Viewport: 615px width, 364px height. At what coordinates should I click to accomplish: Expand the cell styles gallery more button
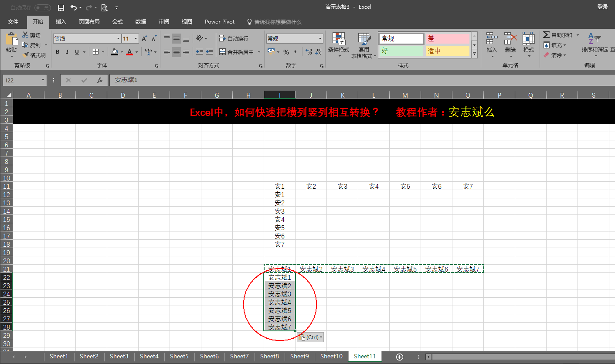pyautogui.click(x=475, y=54)
